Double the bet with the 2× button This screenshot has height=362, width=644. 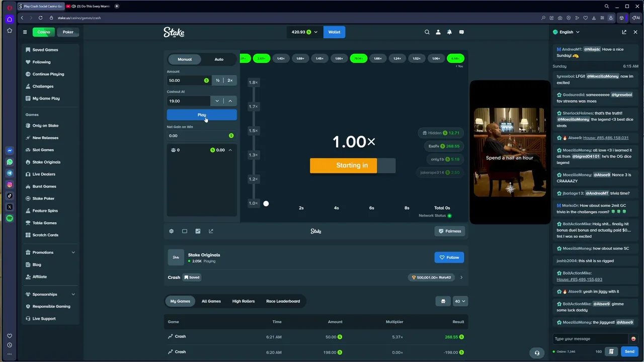click(230, 80)
